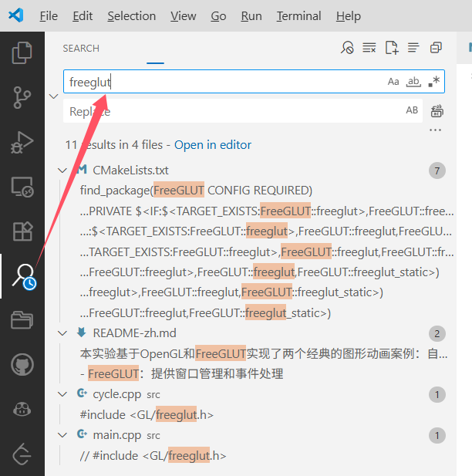Screen dimensions: 472x476
Task: Open the Extensions view
Action: (22, 231)
